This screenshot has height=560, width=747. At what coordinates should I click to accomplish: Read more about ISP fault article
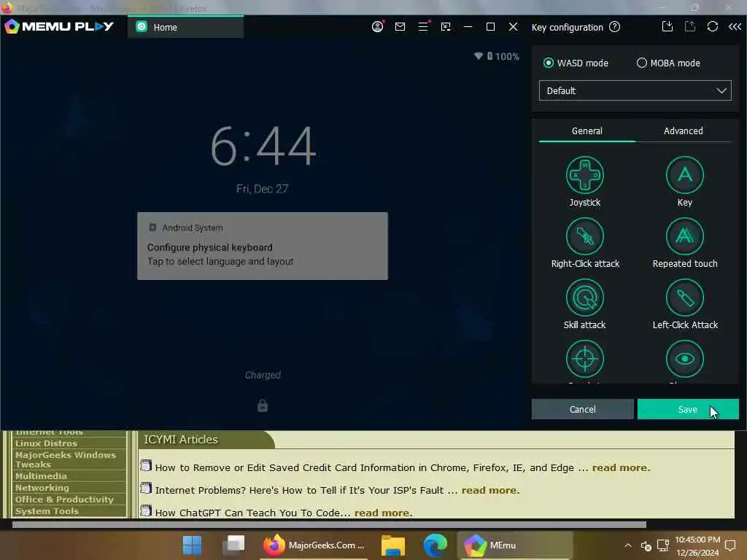[x=490, y=490]
